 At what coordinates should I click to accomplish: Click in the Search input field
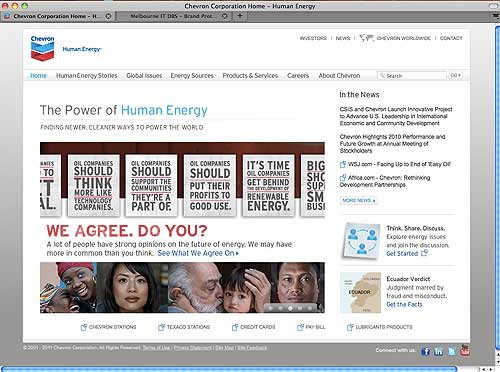(x=412, y=76)
